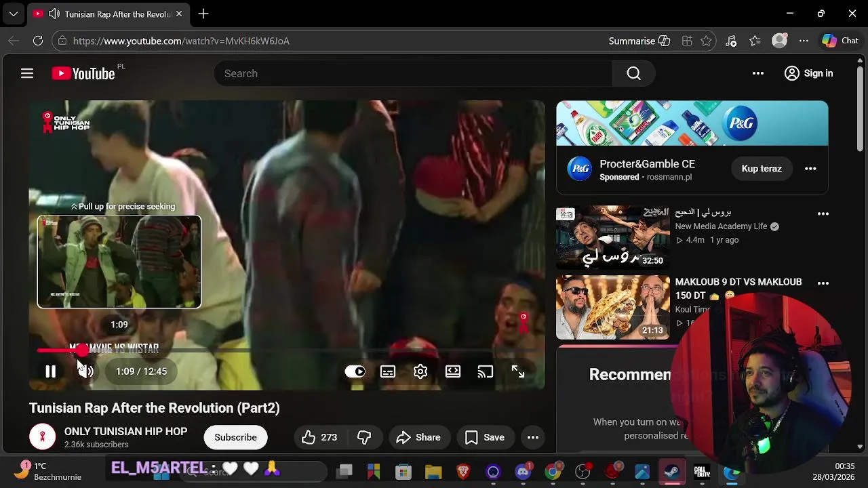Open Brave browser from taskbar
This screenshot has height=488, width=868.
pyautogui.click(x=463, y=471)
